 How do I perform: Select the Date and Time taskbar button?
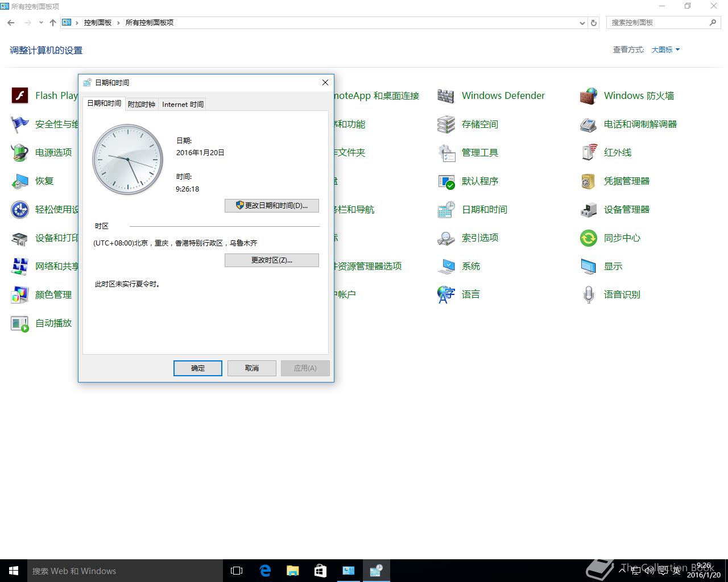376,571
